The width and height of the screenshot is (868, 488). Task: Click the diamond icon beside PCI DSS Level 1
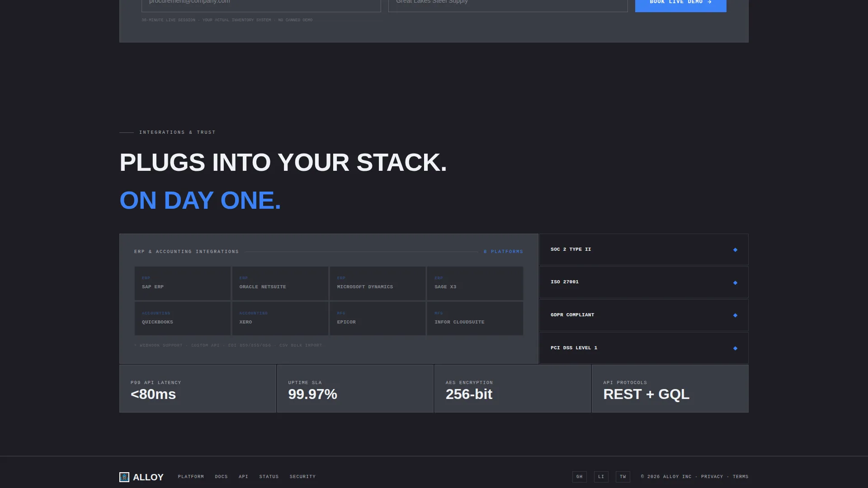[x=735, y=348]
